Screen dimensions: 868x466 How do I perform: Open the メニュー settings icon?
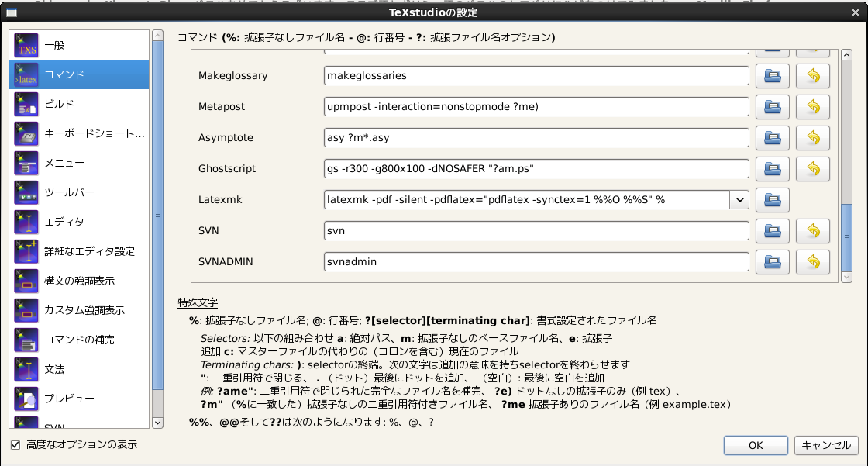pyautogui.click(x=26, y=163)
